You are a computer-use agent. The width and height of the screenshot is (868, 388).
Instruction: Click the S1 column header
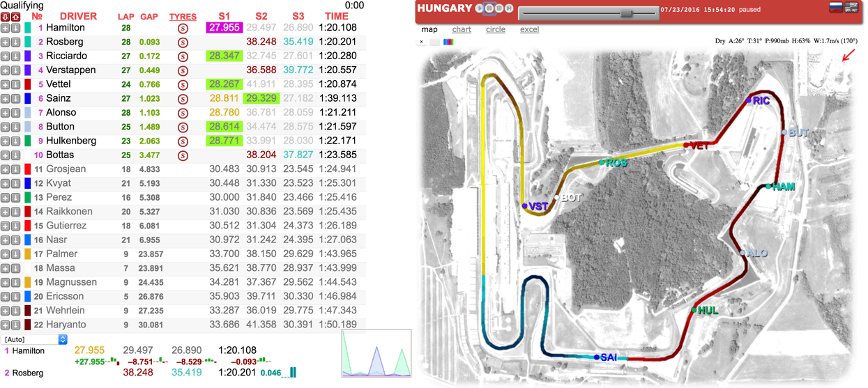coord(224,16)
